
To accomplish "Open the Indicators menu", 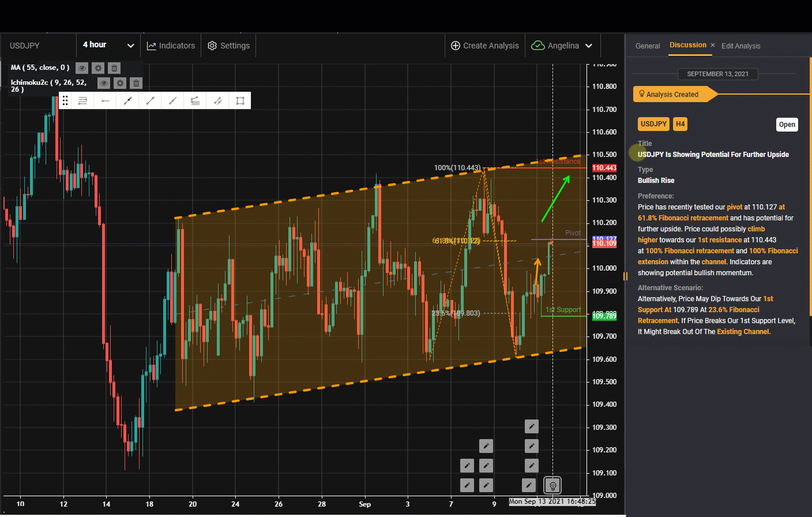I will (x=171, y=46).
